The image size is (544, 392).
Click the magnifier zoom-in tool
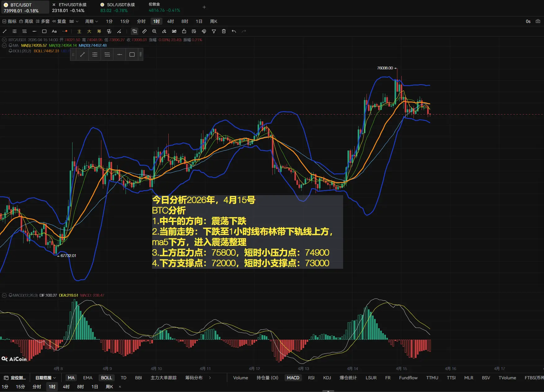coord(154,31)
